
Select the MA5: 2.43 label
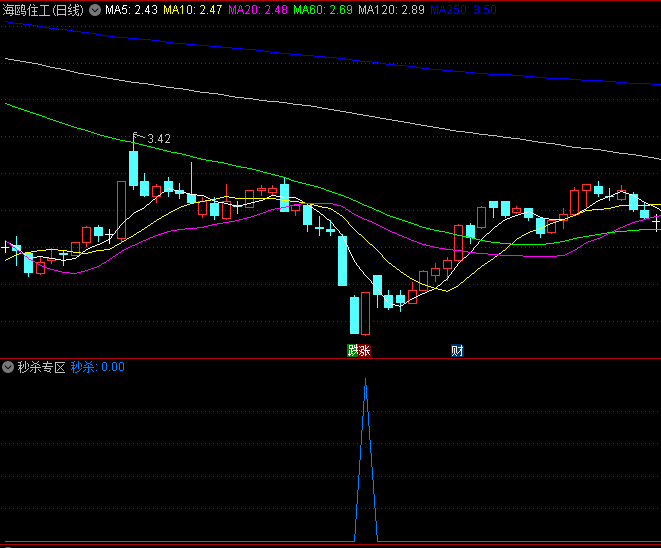pyautogui.click(x=131, y=10)
